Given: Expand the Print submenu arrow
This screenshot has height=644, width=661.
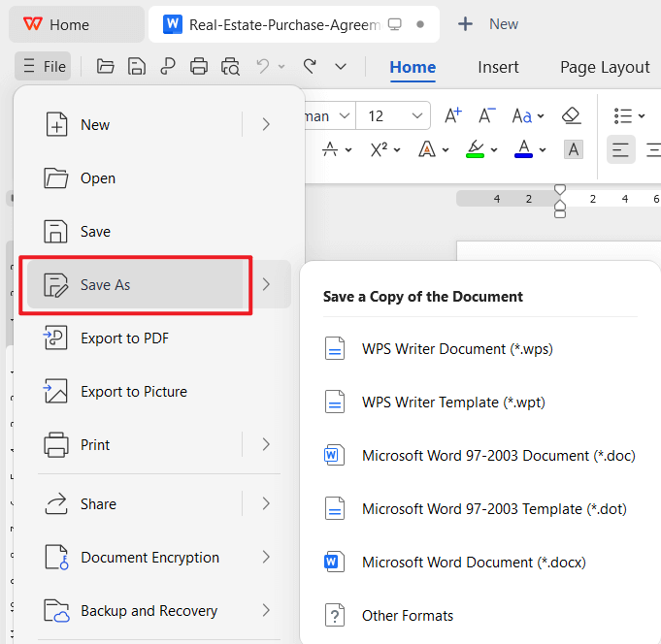Looking at the screenshot, I should click(266, 445).
